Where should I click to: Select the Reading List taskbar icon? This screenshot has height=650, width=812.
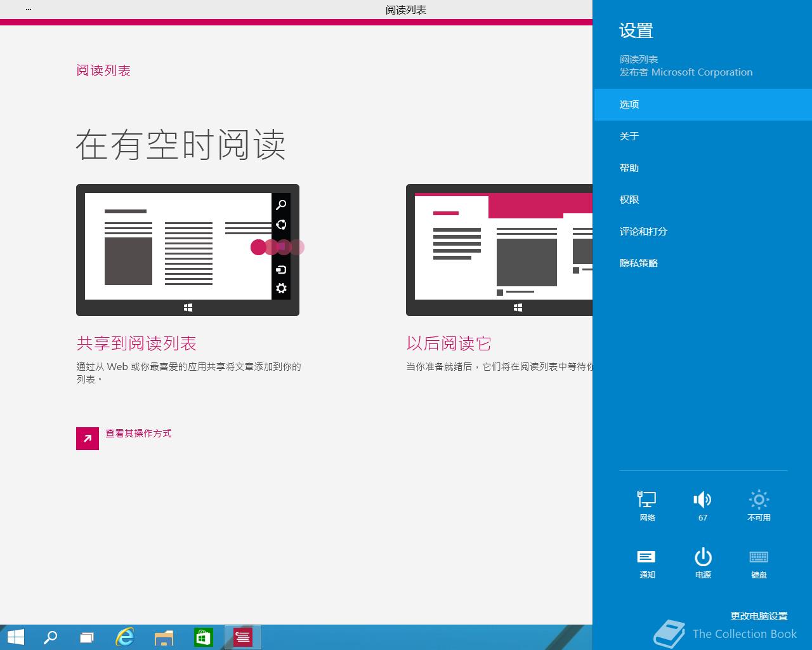point(243,637)
